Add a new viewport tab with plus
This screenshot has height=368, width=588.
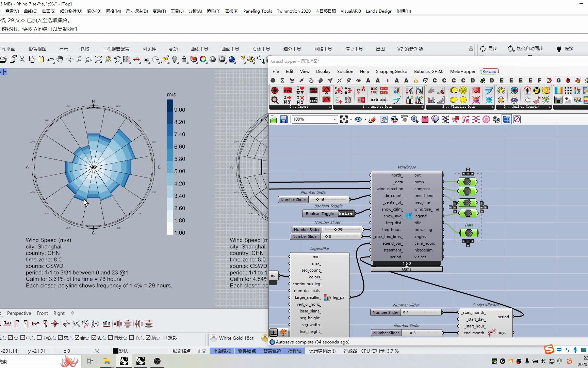point(72,313)
